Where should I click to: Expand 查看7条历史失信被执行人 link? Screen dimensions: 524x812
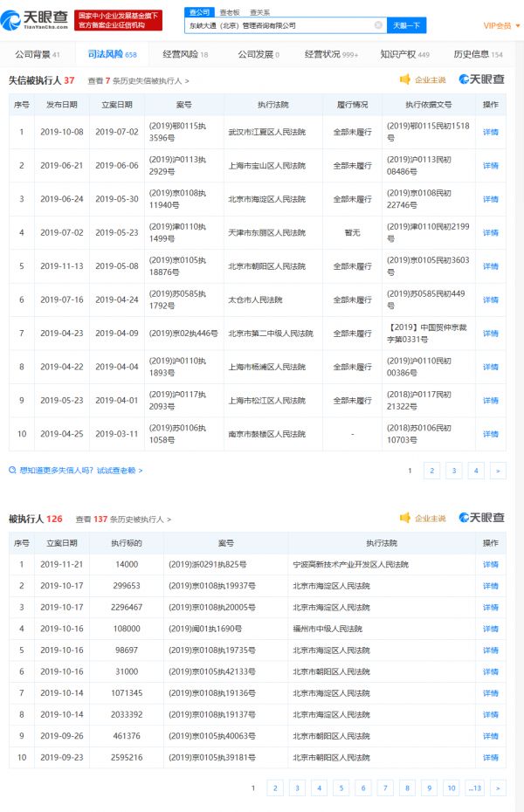coord(138,80)
